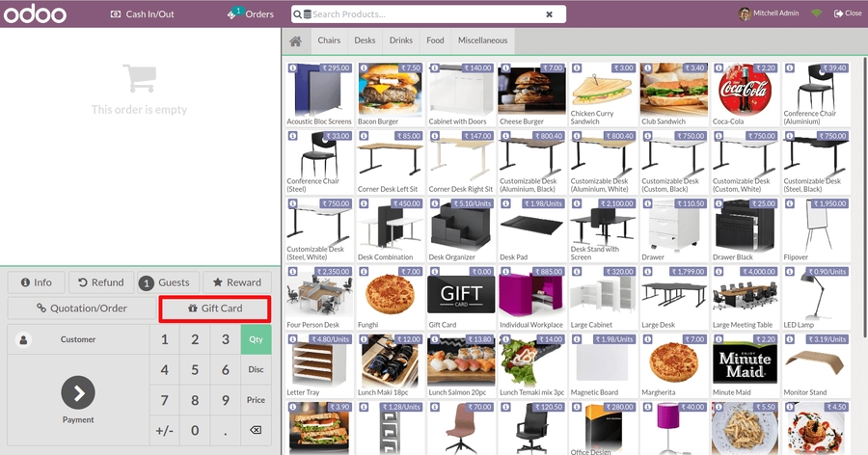This screenshot has width=868, height=455.
Task: Activate Disc numpad mode
Action: (256, 370)
